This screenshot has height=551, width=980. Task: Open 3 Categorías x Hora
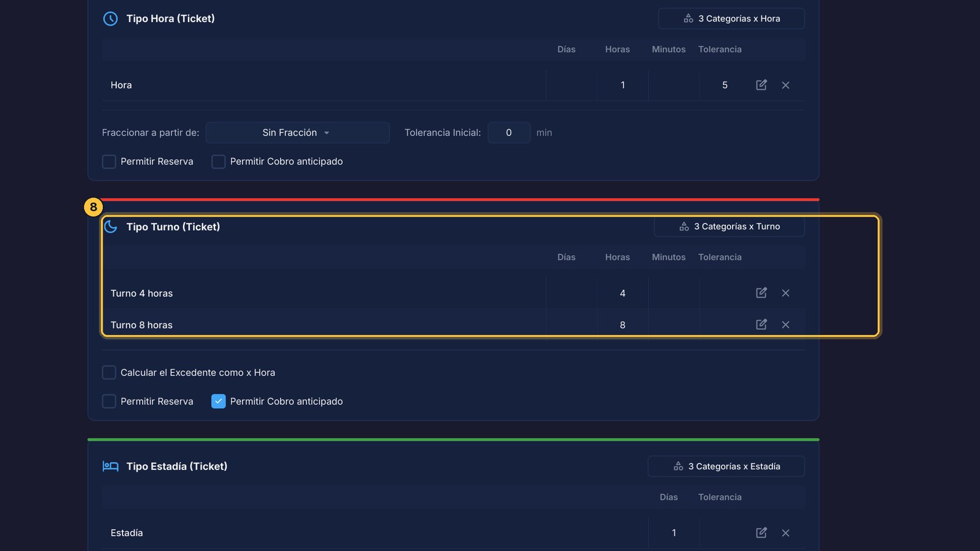(731, 18)
